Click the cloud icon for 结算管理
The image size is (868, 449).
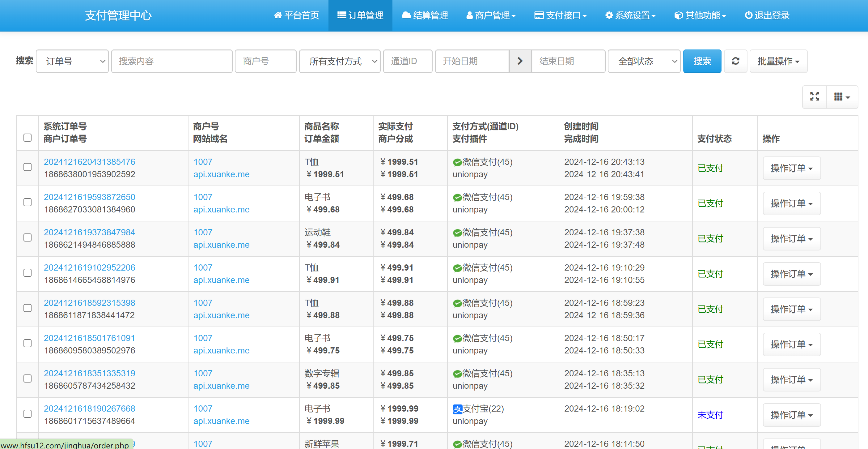click(406, 15)
